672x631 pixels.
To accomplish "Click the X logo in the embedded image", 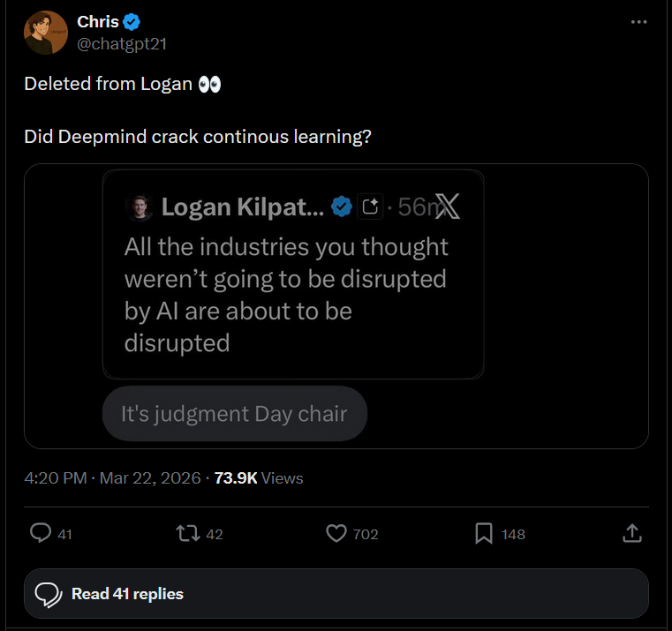I will (448, 207).
